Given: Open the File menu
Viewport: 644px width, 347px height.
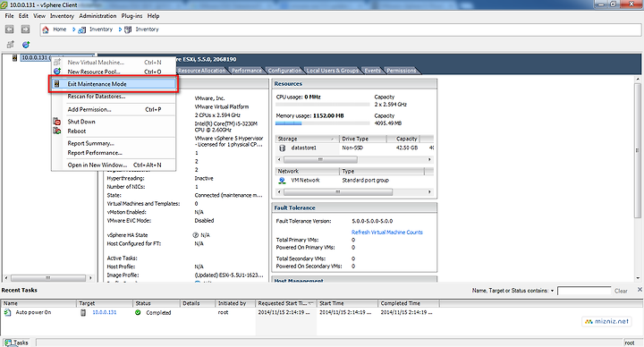Looking at the screenshot, I should (9, 16).
